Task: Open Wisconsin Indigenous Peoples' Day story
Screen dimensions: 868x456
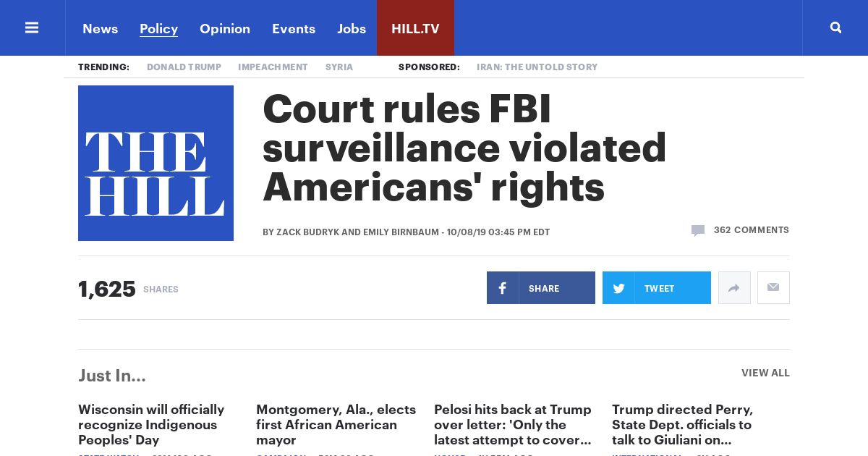Action: 151,424
